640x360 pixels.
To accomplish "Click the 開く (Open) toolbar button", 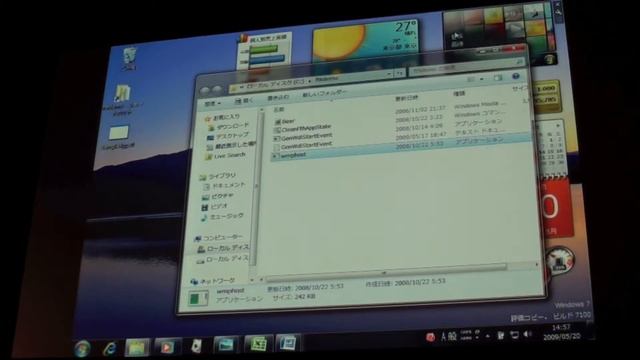I will click(244, 100).
